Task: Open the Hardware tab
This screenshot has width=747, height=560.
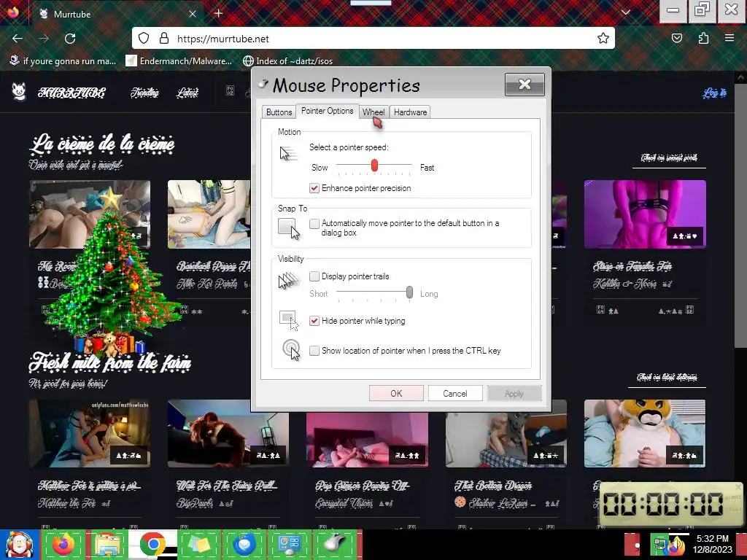Action: pyautogui.click(x=410, y=112)
